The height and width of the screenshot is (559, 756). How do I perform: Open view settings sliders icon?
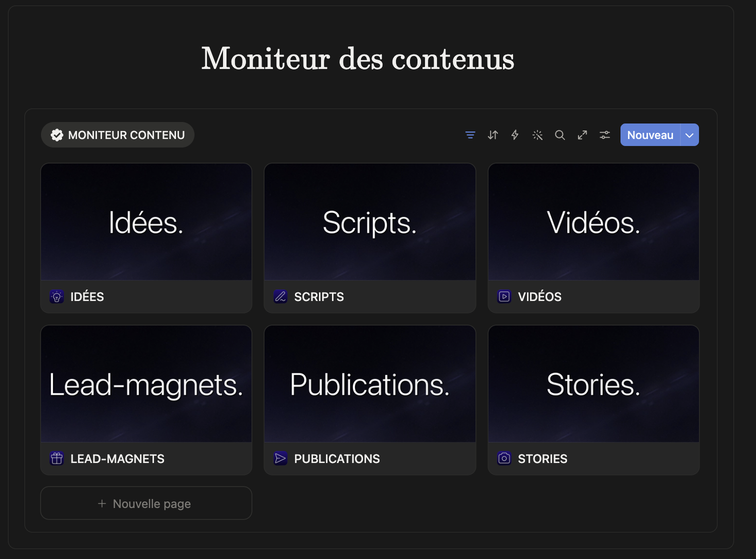pyautogui.click(x=605, y=135)
